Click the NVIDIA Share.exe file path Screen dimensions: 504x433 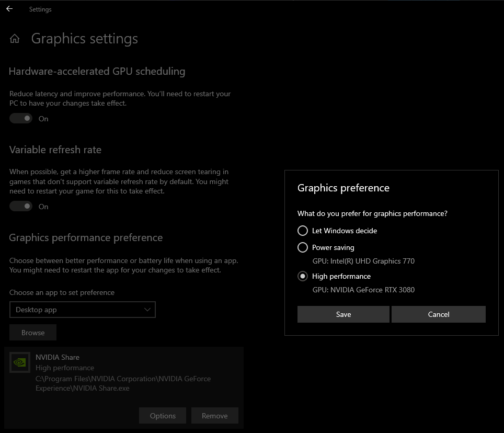click(123, 383)
